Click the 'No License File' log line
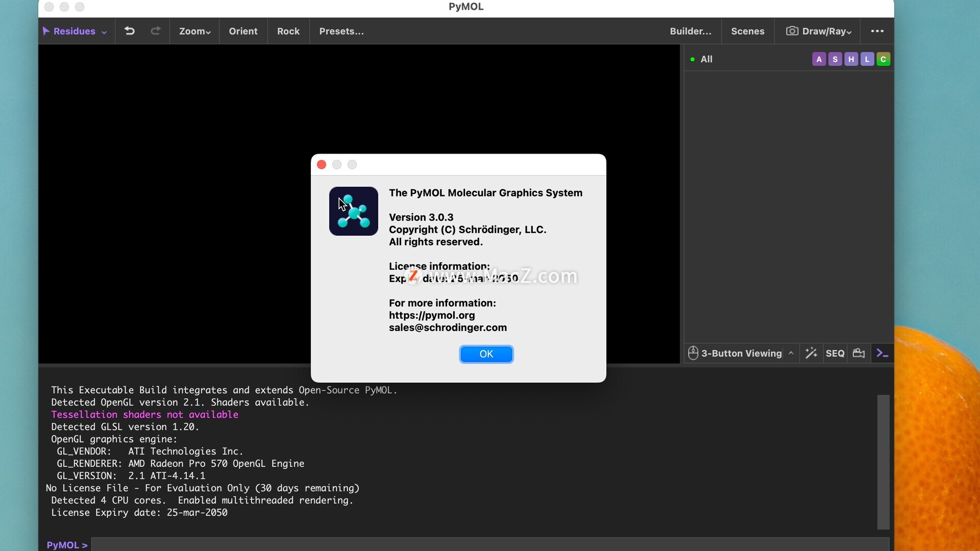 point(203,488)
